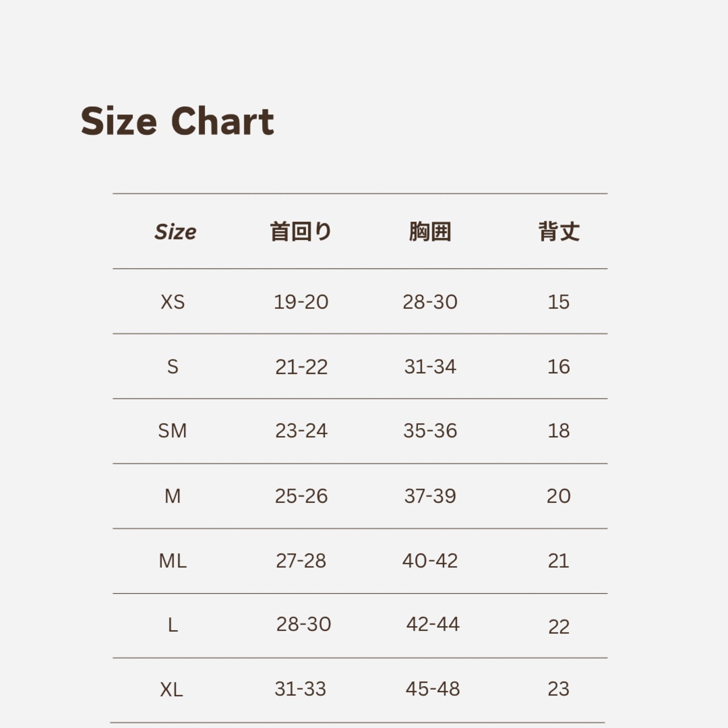The image size is (728, 728).
Task: Select neck value 28-30 in L row
Action: click(304, 624)
